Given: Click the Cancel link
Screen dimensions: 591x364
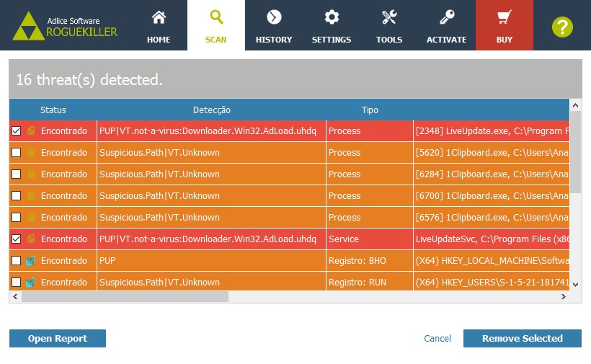Looking at the screenshot, I should 437,338.
